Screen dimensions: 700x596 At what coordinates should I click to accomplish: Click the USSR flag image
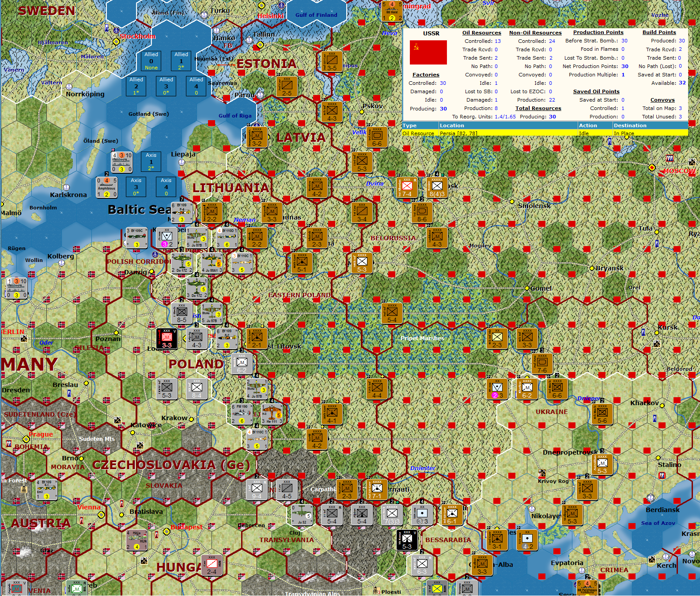click(x=428, y=53)
